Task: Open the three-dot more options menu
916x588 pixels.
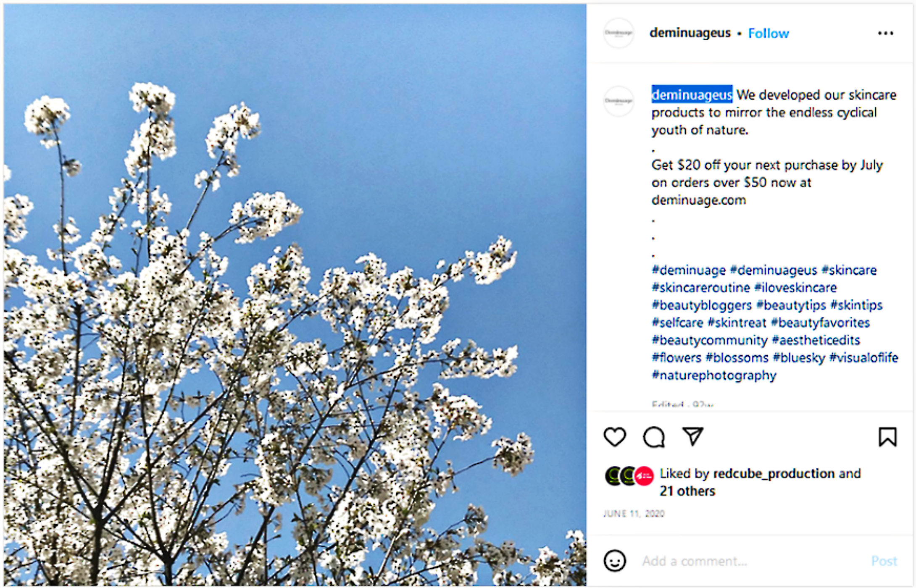Action: click(885, 33)
